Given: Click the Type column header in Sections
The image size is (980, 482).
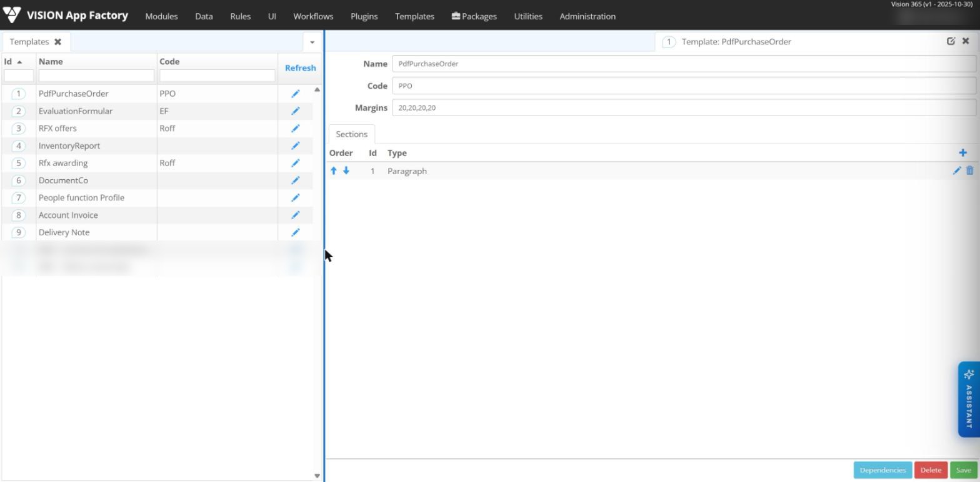Looking at the screenshot, I should [397, 153].
